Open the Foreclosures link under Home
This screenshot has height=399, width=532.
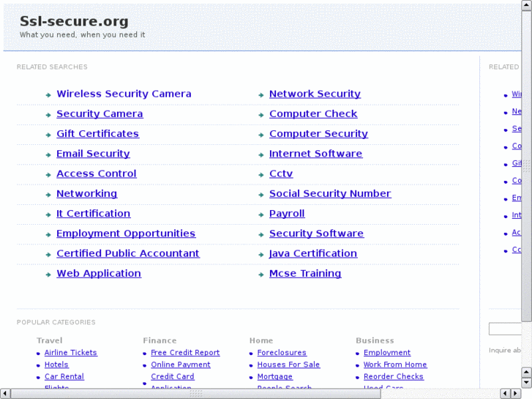[282, 353]
